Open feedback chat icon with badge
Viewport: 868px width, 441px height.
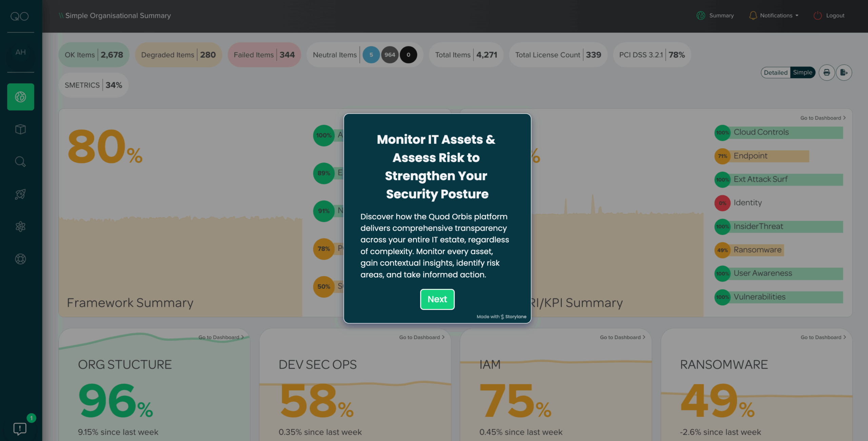(20, 428)
